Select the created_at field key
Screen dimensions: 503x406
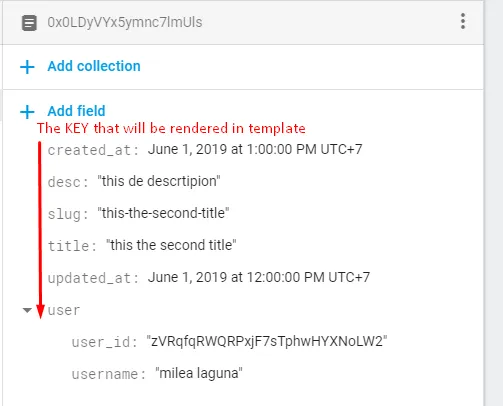pos(93,150)
